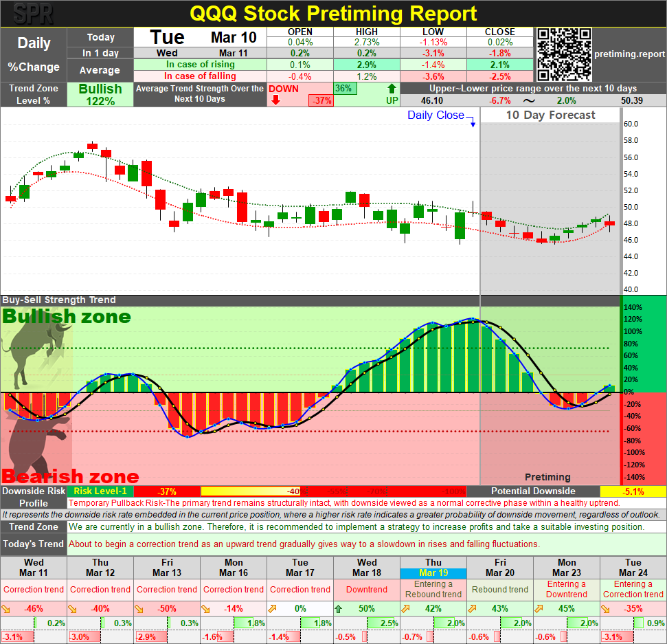The width and height of the screenshot is (667, 644).
Task: Click the green up arrow beside 50% for Mar 18
Action: (339, 609)
